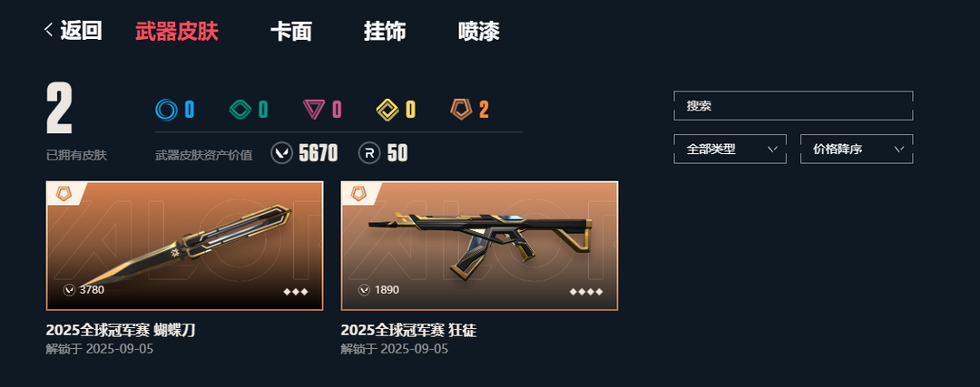Switch to the 挂饰 tab
Viewport: 980px width, 387px height.
pos(385,31)
